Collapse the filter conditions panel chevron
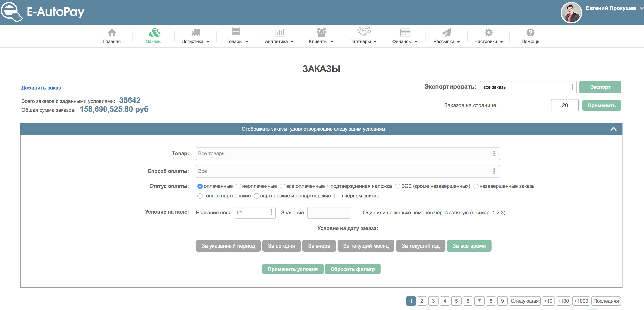 (x=613, y=129)
